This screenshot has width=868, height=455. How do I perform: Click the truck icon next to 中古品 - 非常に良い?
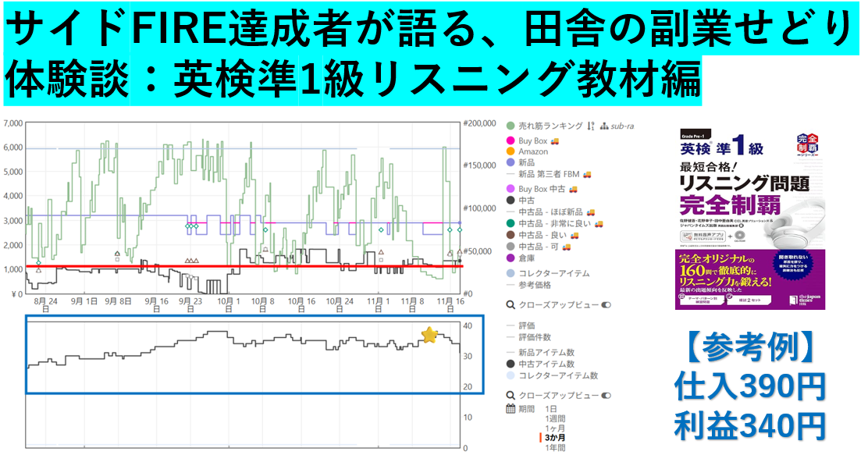click(597, 223)
